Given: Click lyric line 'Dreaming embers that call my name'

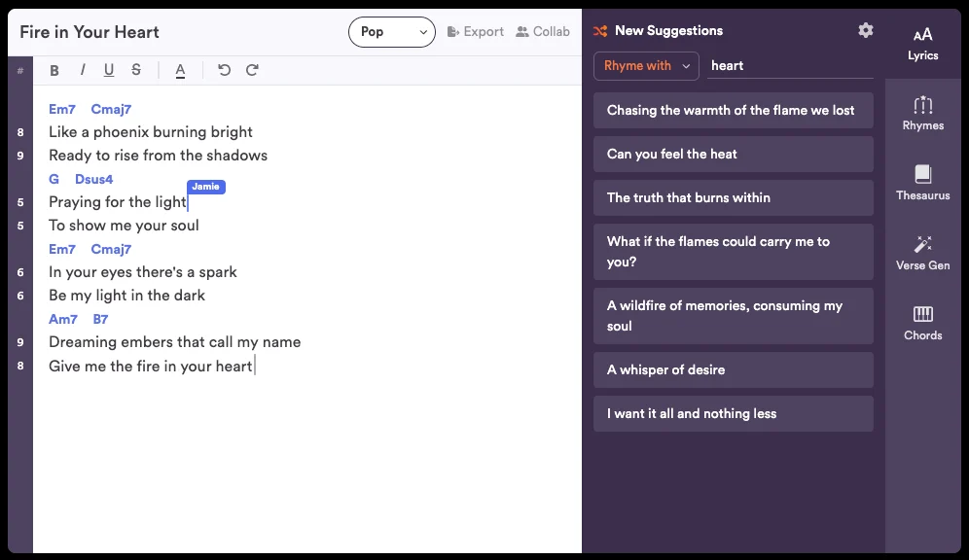Looking at the screenshot, I should coord(175,342).
